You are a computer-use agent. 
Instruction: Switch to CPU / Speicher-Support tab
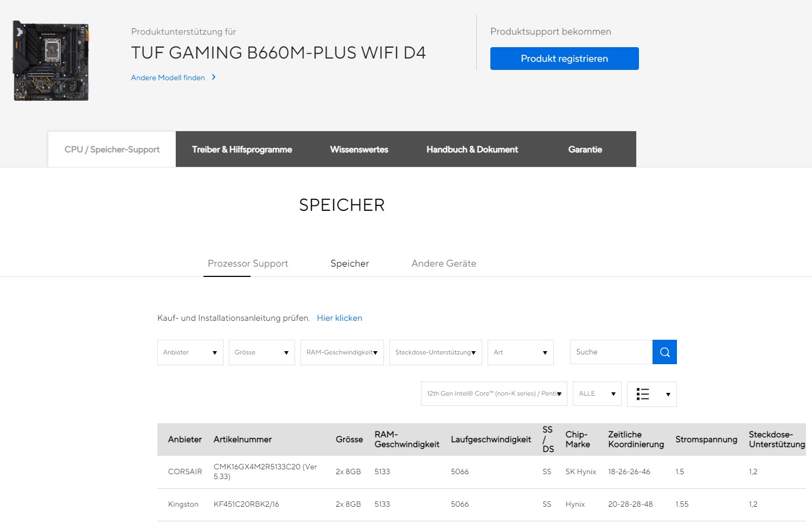[x=112, y=149]
